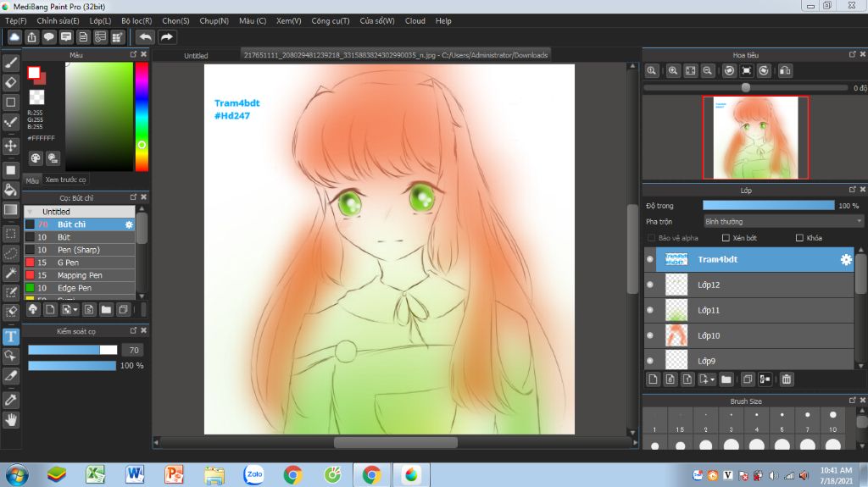Open the new layer dropdown arrow
The width and height of the screenshot is (868, 487).
click(x=712, y=379)
